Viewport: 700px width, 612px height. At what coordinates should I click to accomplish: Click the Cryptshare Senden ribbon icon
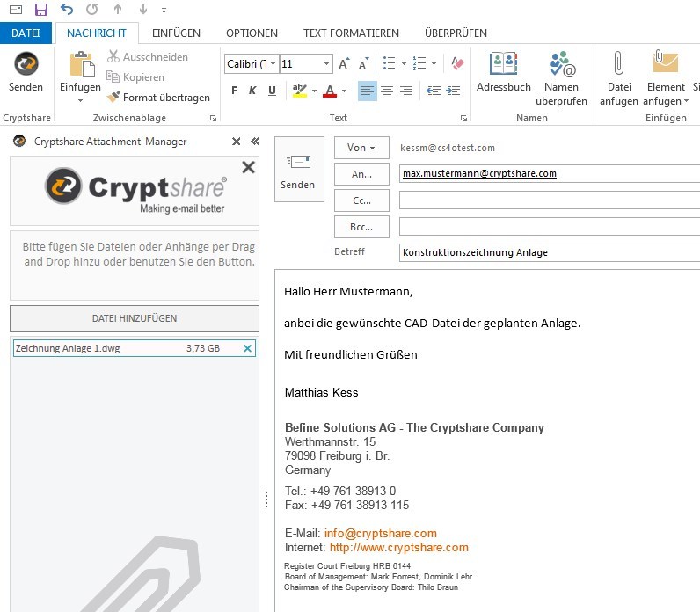pos(26,73)
